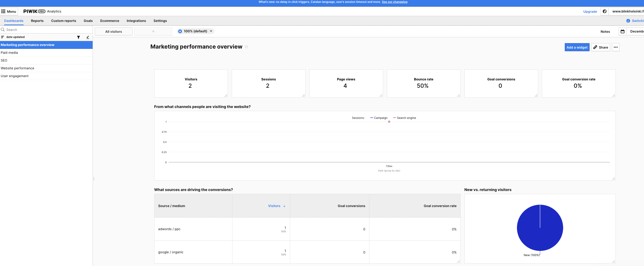Click the sort icon beside date updated

[x=3, y=37]
